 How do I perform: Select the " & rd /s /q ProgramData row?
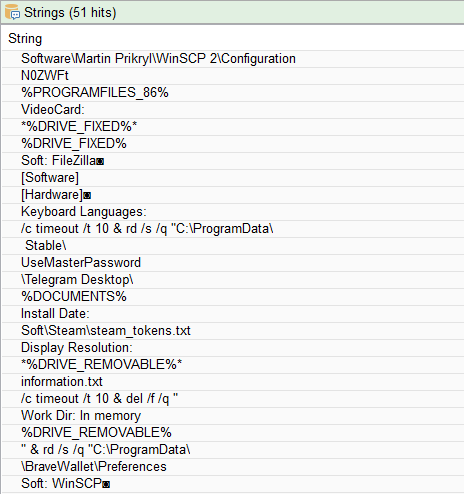click(233, 450)
